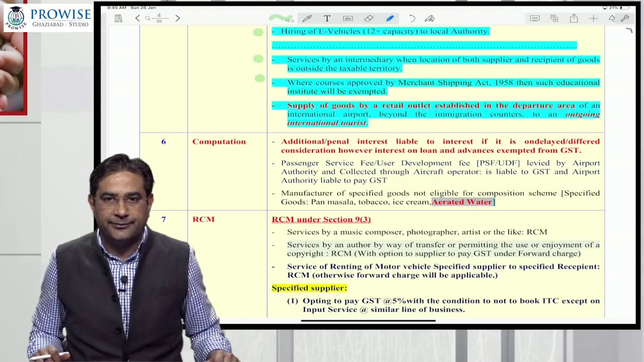
Task: Click the undo arrow
Action: [412, 19]
